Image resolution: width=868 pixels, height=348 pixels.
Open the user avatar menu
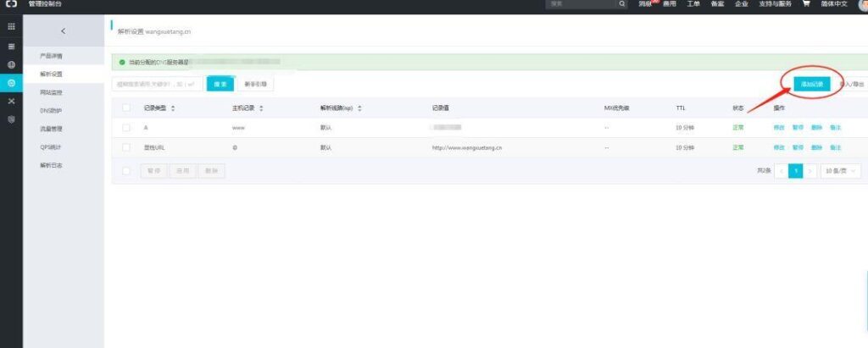(864, 4)
